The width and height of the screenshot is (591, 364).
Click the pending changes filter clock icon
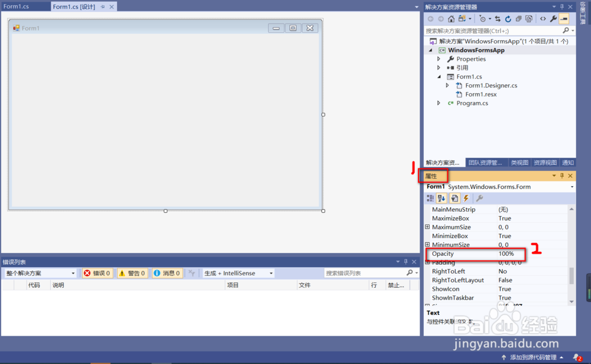click(x=482, y=19)
